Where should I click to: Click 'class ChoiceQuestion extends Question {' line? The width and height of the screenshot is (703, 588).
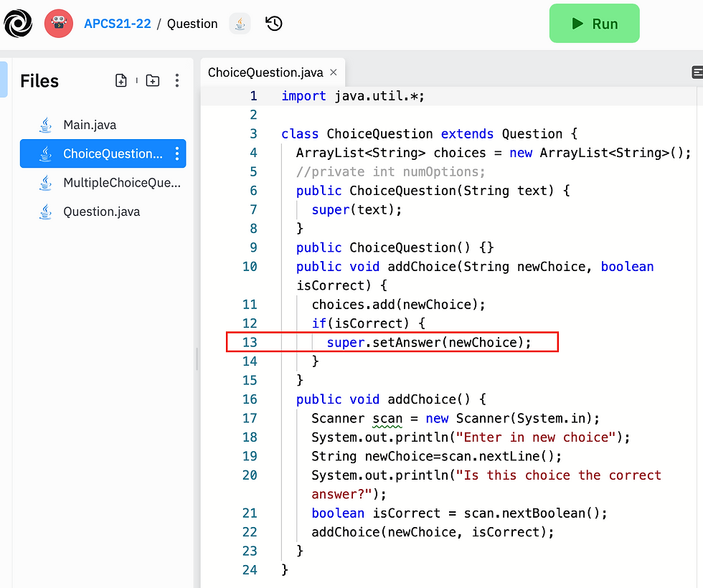click(430, 134)
